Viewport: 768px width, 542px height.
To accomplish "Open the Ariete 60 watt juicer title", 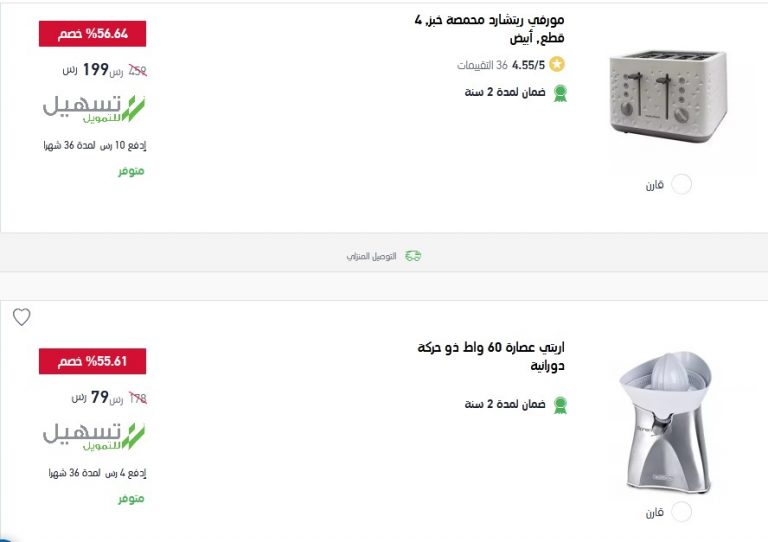I will pyautogui.click(x=491, y=356).
